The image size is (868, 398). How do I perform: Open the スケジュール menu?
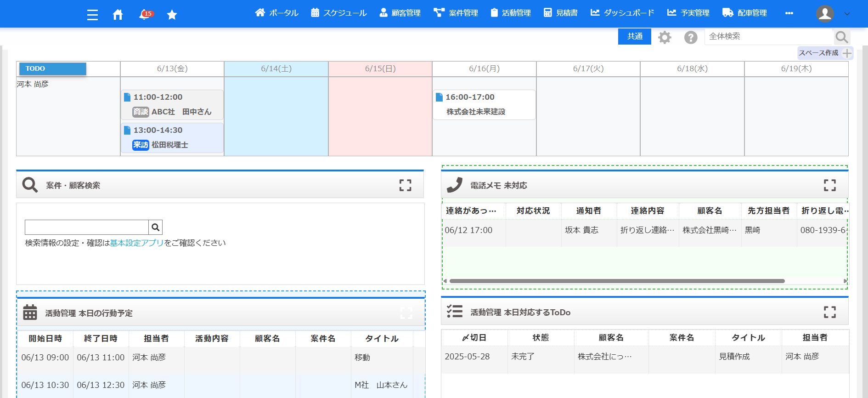tap(339, 13)
